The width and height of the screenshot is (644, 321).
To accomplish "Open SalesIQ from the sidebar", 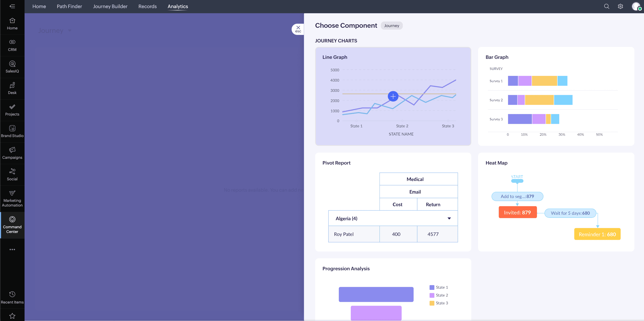I will coord(12,67).
